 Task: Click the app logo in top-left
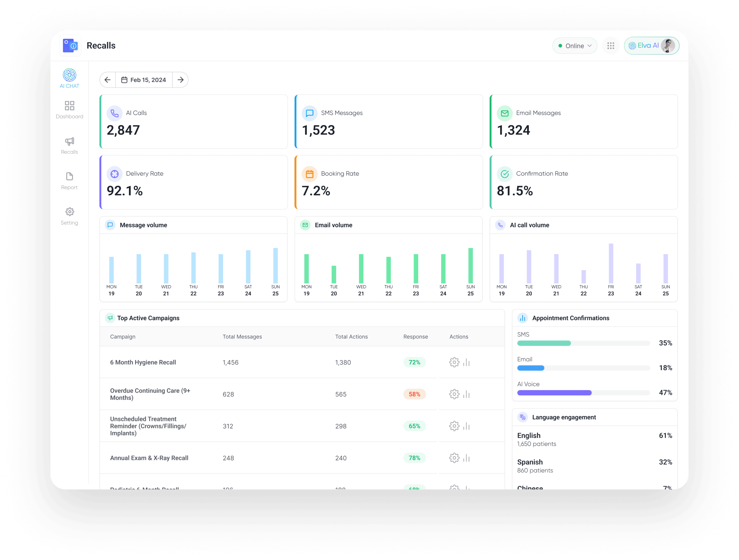click(x=71, y=46)
